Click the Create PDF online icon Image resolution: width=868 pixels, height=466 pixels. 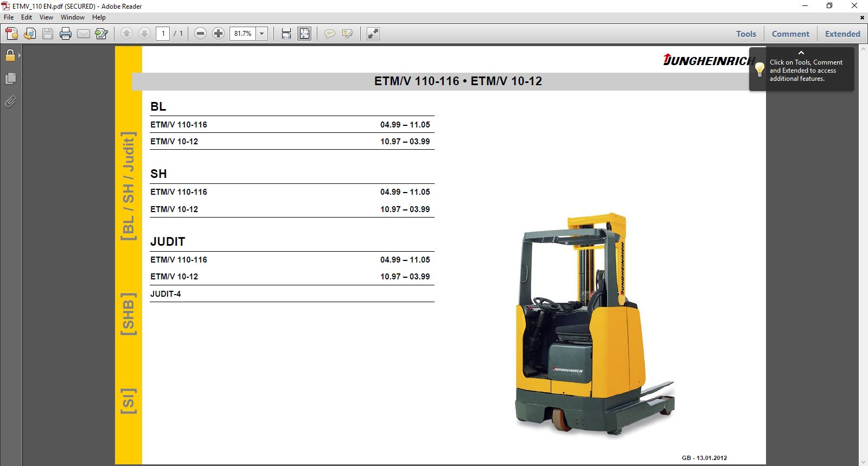pyautogui.click(x=12, y=34)
